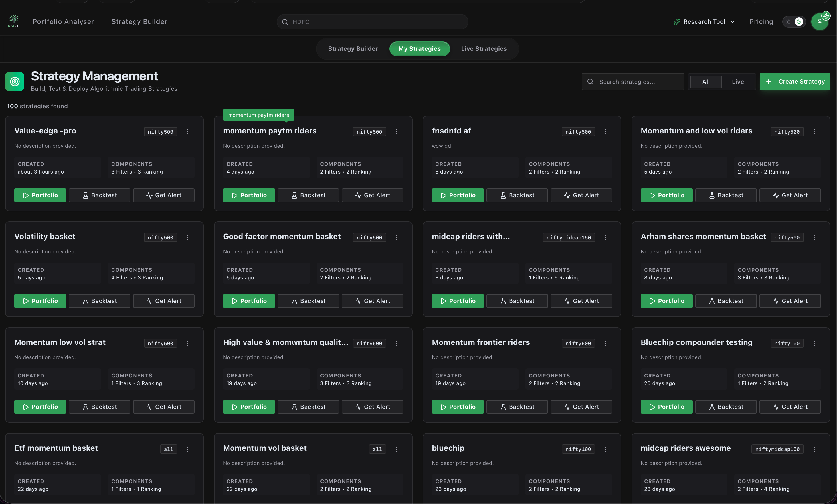Open more options for Arham shares momentum basket
837x504 pixels.
(x=814, y=237)
